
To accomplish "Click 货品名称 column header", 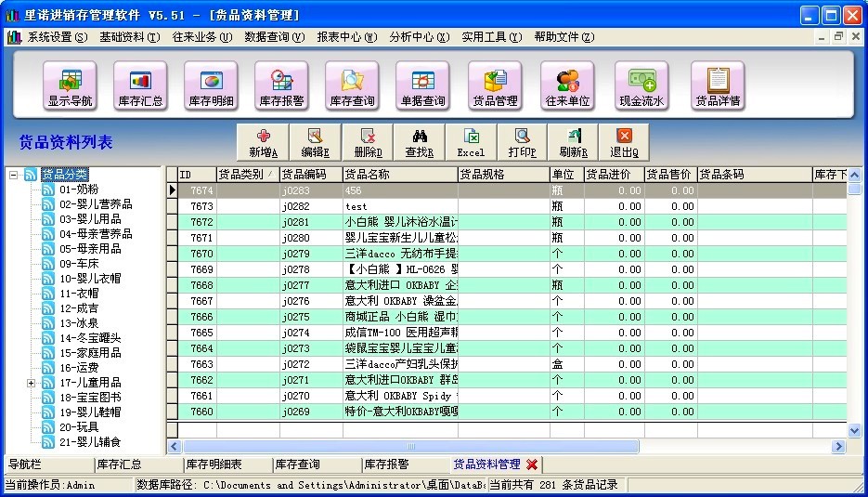I will point(400,175).
